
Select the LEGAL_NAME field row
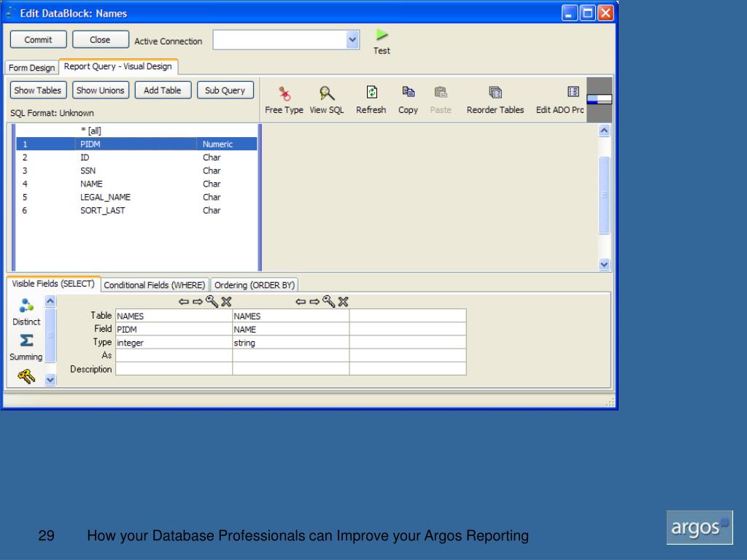(136, 197)
